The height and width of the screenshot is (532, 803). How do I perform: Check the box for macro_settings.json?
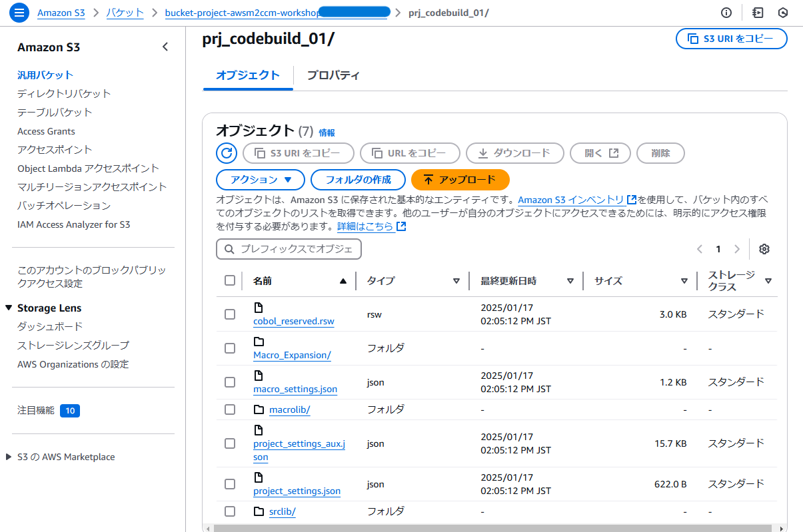click(230, 382)
